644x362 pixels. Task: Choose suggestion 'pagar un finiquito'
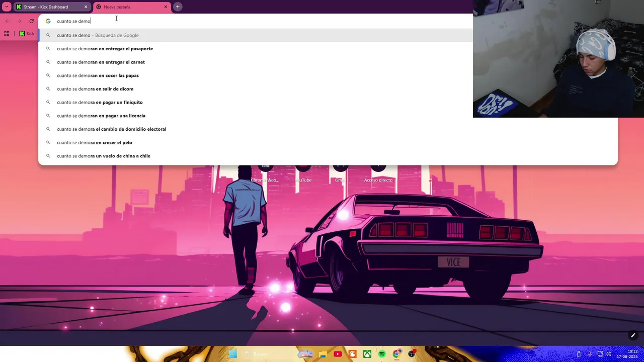328,102
